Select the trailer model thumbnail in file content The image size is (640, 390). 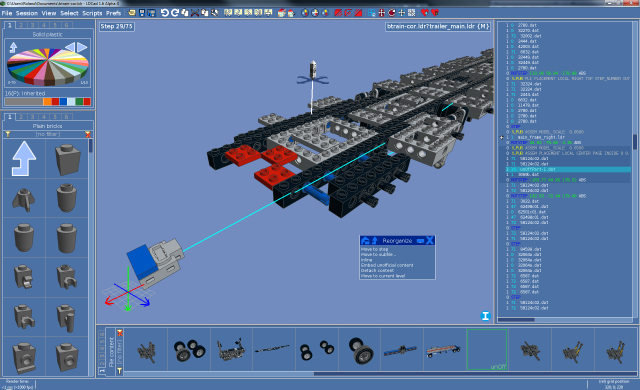coord(444,350)
